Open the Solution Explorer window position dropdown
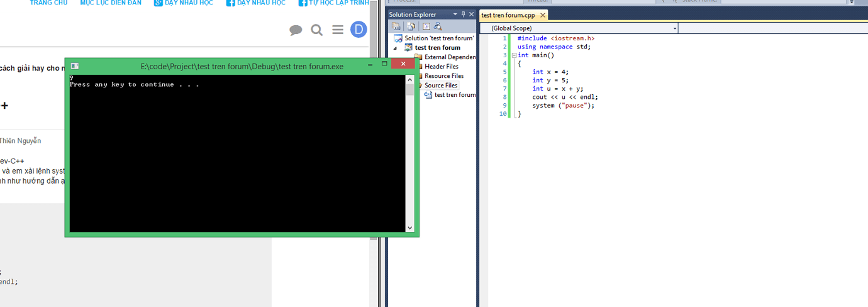This screenshot has width=868, height=307. [x=455, y=14]
